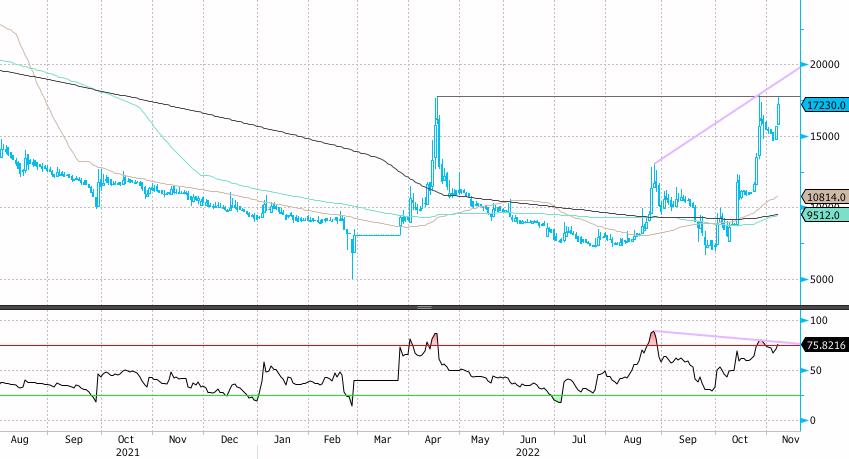
Task: Click the 20000 price axis label
Action: click(823, 64)
